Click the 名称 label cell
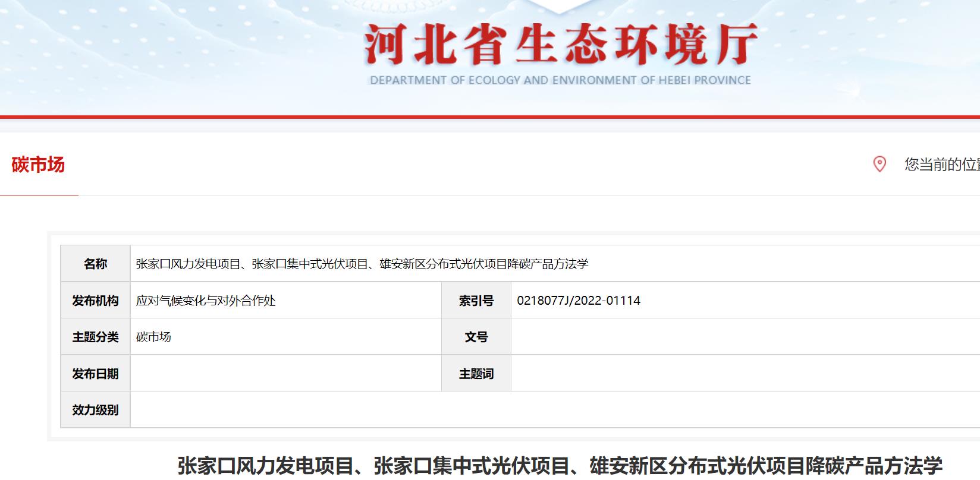The image size is (980, 480). coord(95,264)
